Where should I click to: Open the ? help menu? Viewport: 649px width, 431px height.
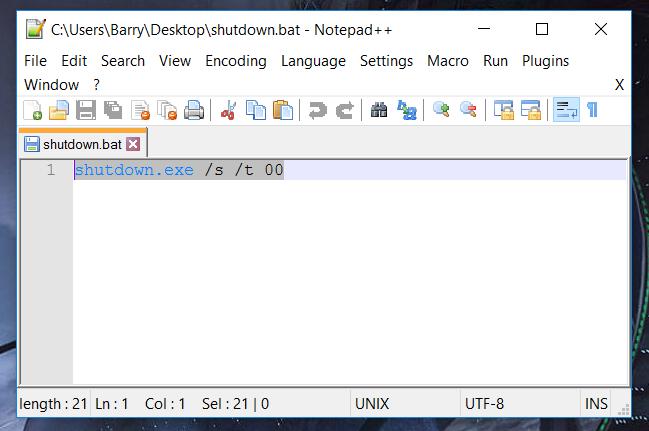[x=96, y=85]
